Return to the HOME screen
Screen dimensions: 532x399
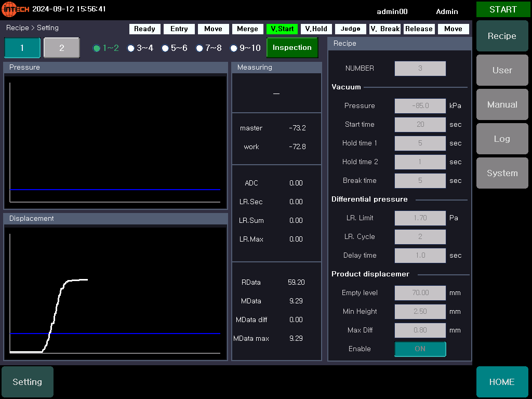[x=502, y=382]
